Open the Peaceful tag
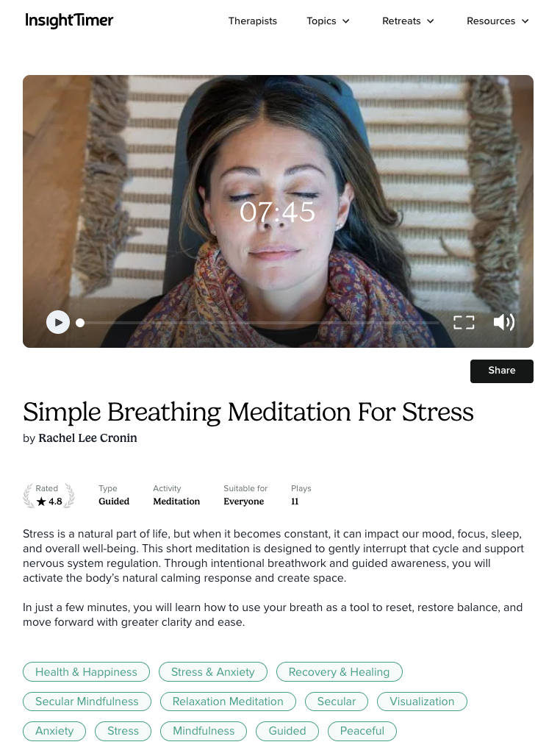This screenshot has height=753, width=560. 362,731
